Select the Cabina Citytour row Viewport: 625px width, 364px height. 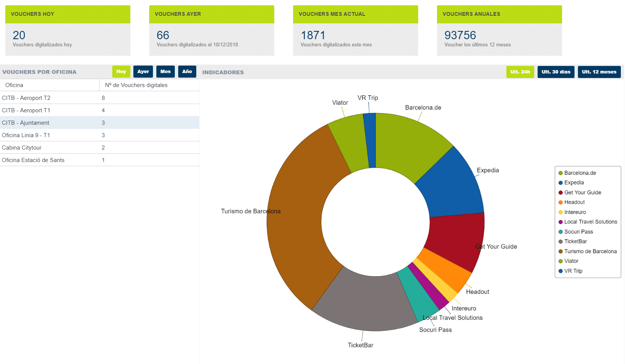point(99,147)
